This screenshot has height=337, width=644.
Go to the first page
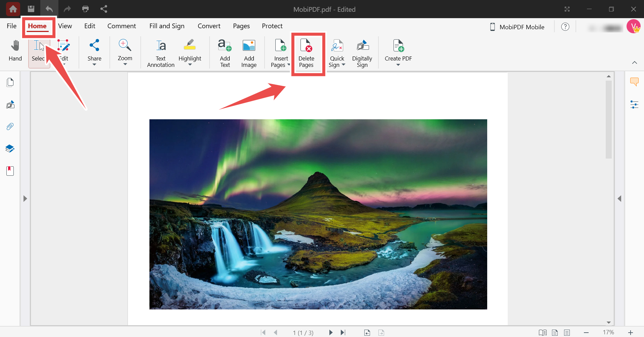(263, 332)
